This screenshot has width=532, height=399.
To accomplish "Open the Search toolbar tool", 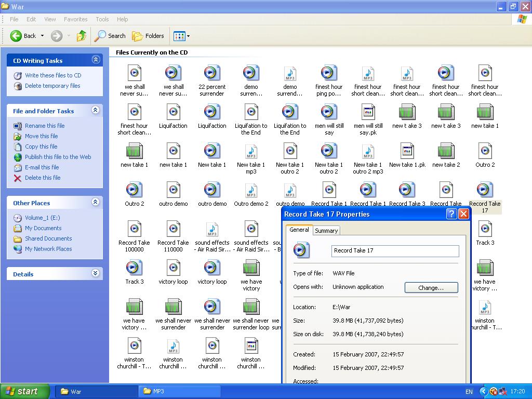I will [x=110, y=36].
